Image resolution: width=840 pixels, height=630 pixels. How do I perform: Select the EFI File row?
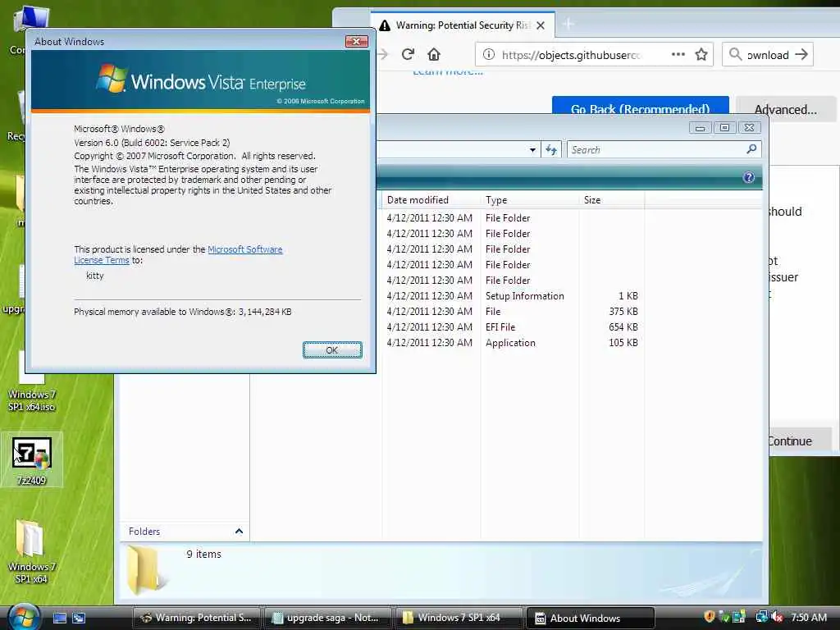point(512,326)
